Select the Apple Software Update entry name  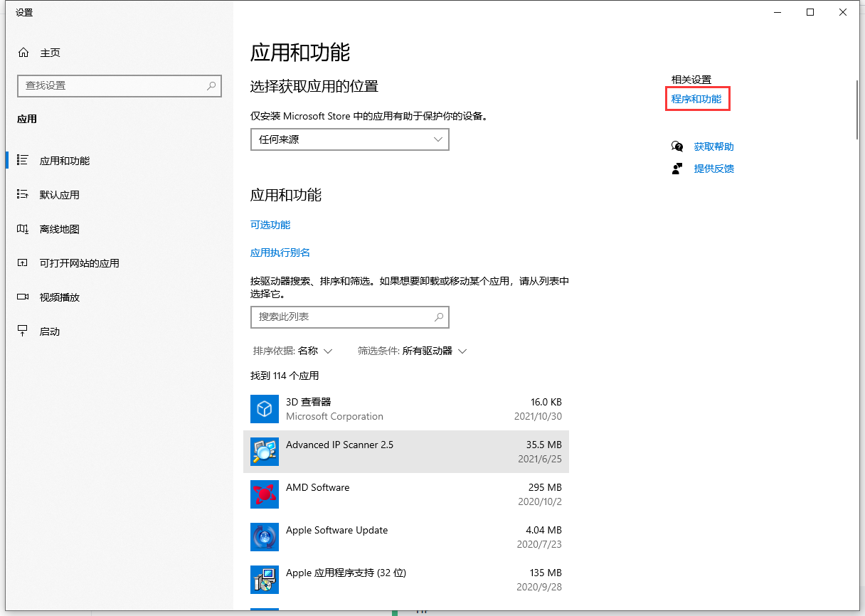(x=337, y=530)
